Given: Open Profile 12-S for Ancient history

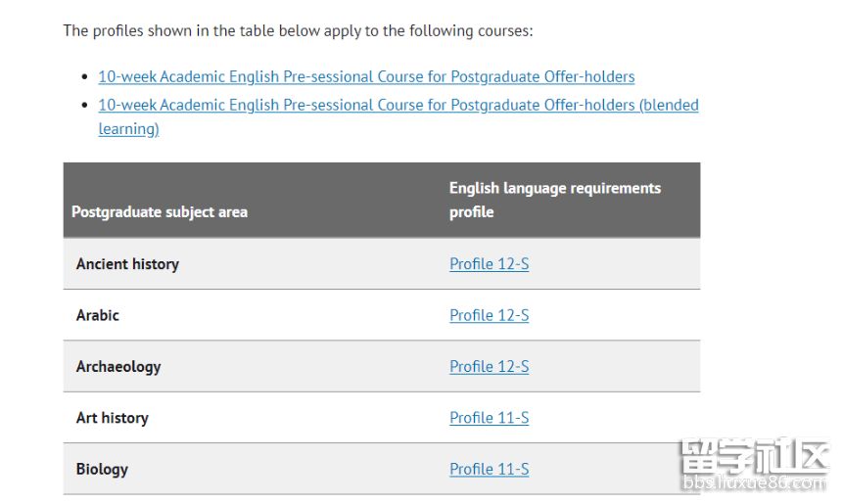Looking at the screenshot, I should point(489,264).
